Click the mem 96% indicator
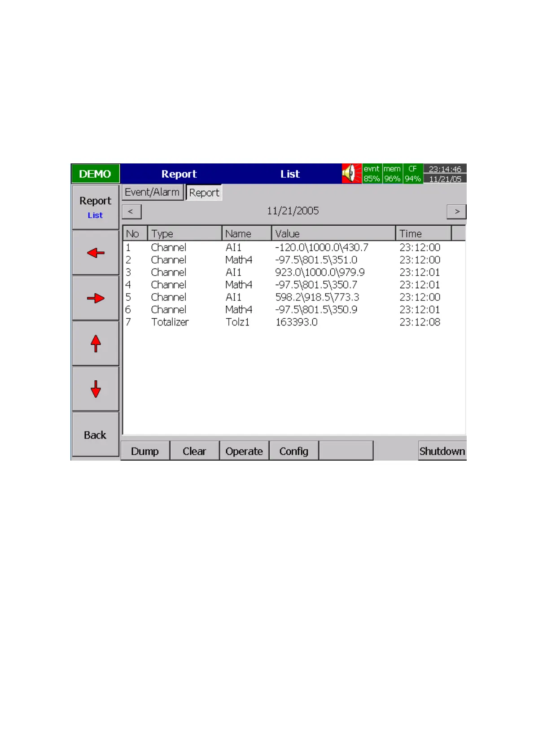This screenshot has width=534, height=756. [392, 173]
